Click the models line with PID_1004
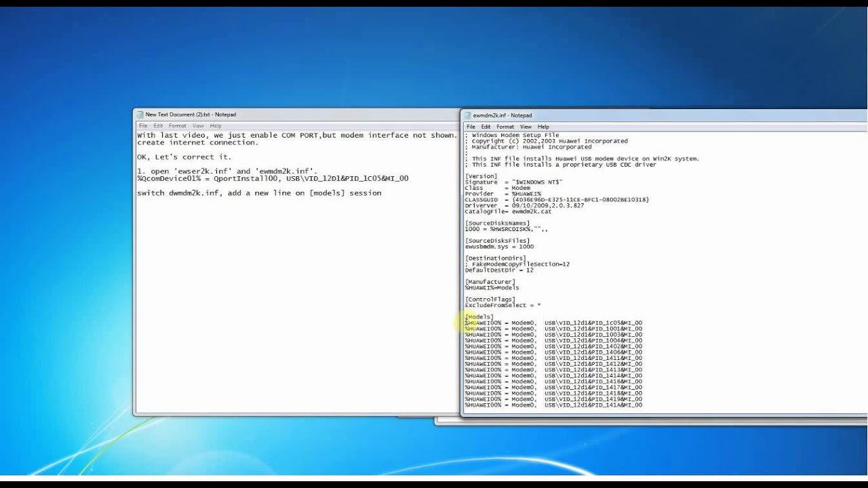Image resolution: width=868 pixels, height=488 pixels. [553, 341]
